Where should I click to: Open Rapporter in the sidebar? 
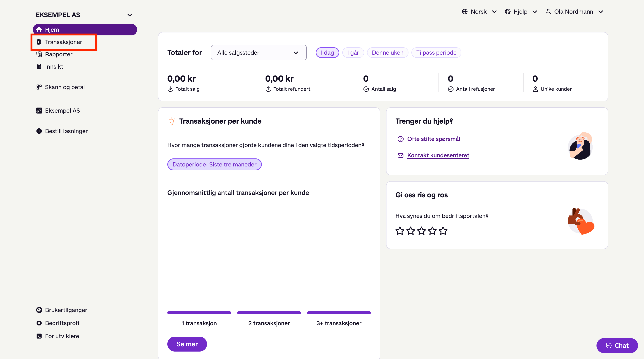click(x=59, y=54)
